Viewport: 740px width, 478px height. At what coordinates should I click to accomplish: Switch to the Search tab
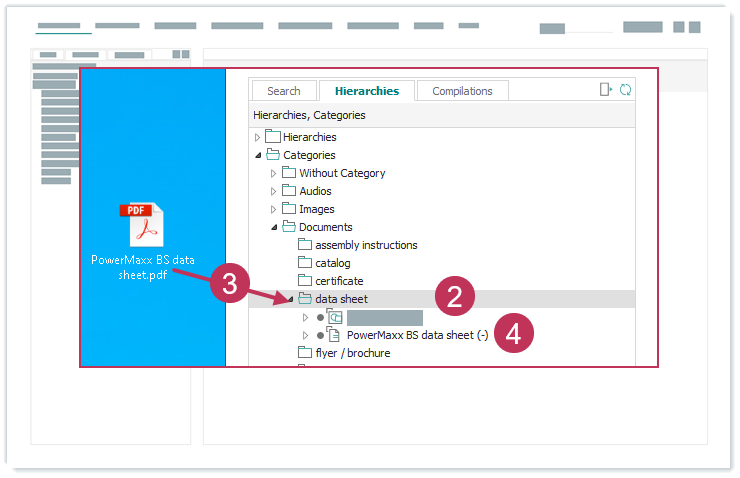point(284,91)
